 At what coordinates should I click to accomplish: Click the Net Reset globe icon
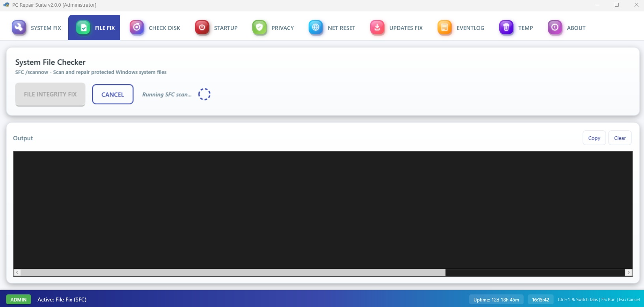[x=315, y=28]
